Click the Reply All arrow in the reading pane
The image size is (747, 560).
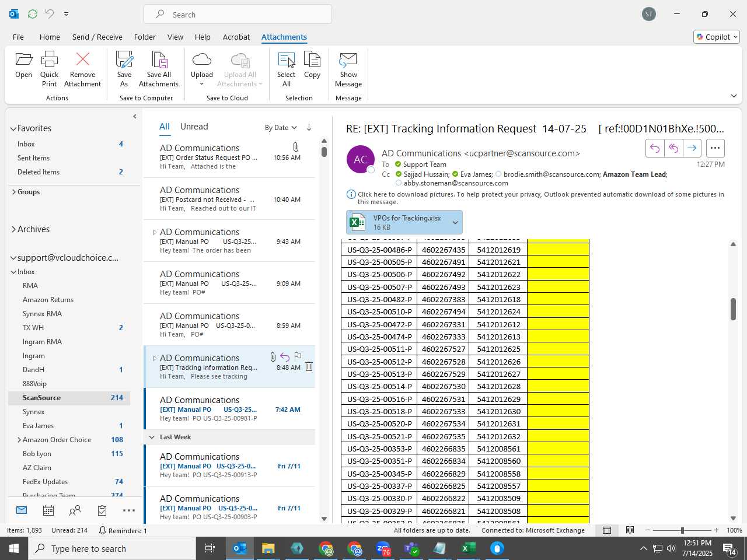[673, 148]
